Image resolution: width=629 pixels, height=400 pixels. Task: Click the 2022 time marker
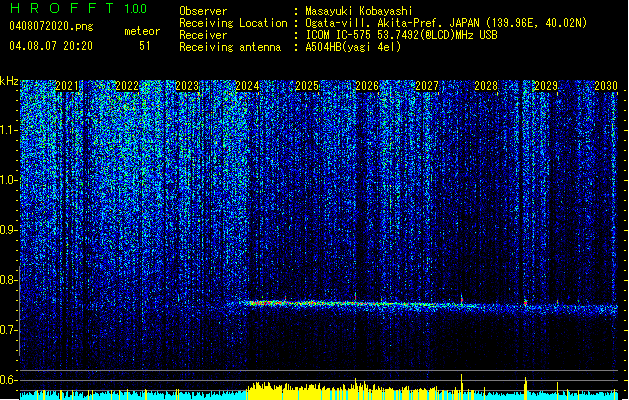(127, 86)
